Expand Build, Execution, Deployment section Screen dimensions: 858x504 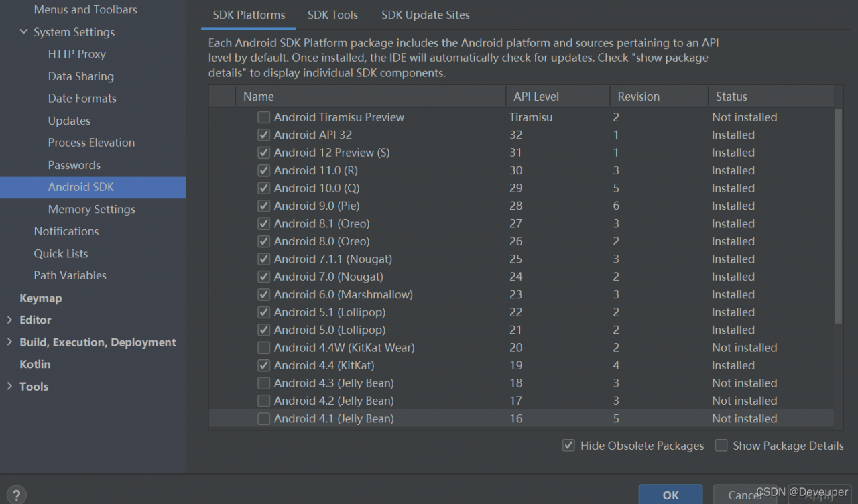(9, 342)
